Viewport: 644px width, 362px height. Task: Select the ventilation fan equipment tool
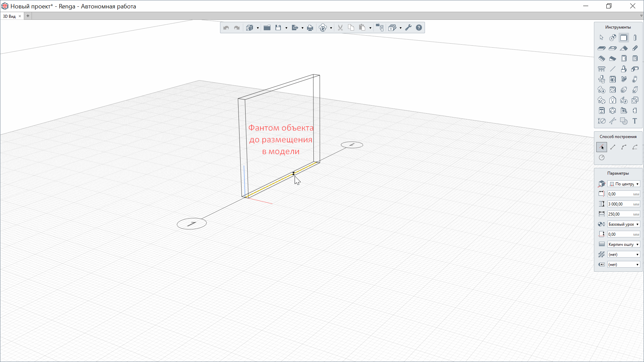pos(612,90)
